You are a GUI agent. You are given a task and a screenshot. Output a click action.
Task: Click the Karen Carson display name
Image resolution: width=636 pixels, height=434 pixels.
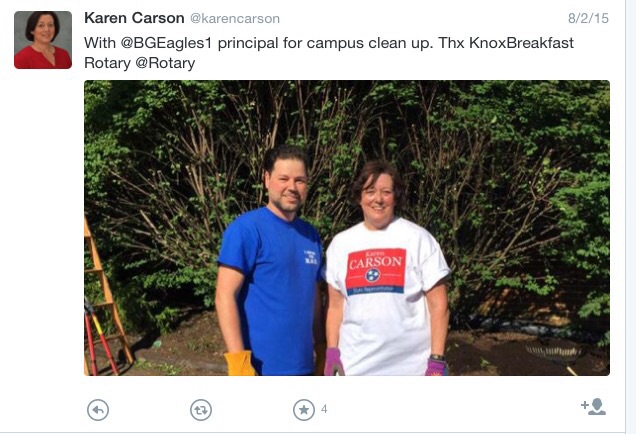[134, 18]
